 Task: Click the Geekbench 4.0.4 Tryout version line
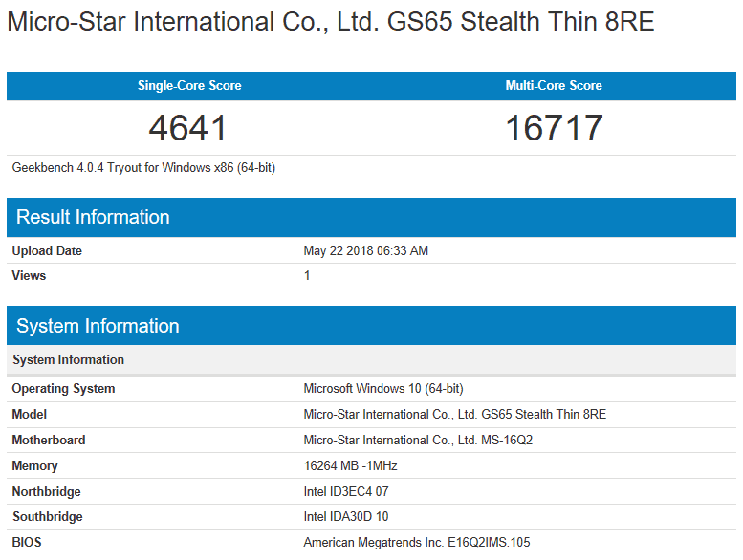(143, 168)
